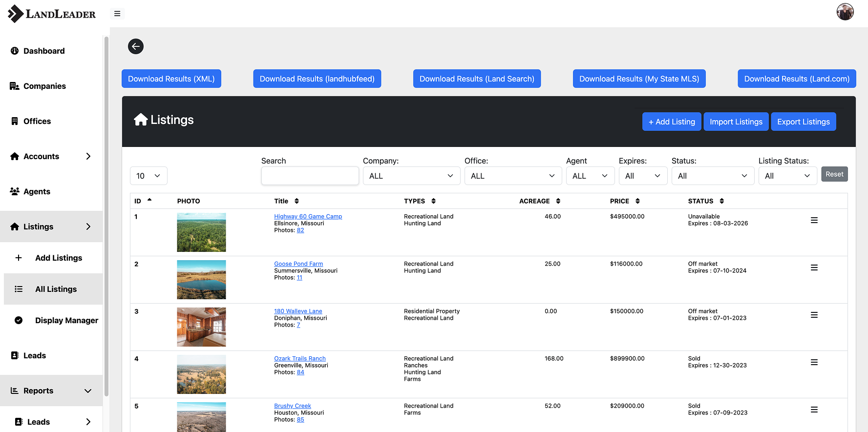868x432 pixels.
Task: Go to Offices section
Action: 37,121
